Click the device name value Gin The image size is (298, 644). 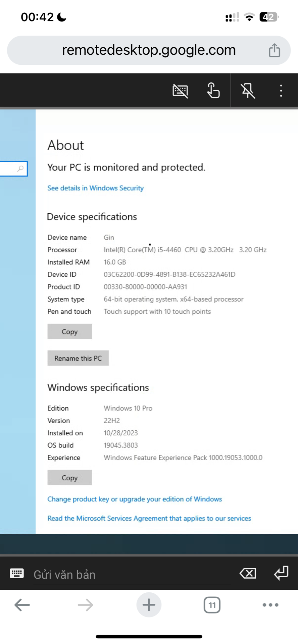pyautogui.click(x=109, y=237)
